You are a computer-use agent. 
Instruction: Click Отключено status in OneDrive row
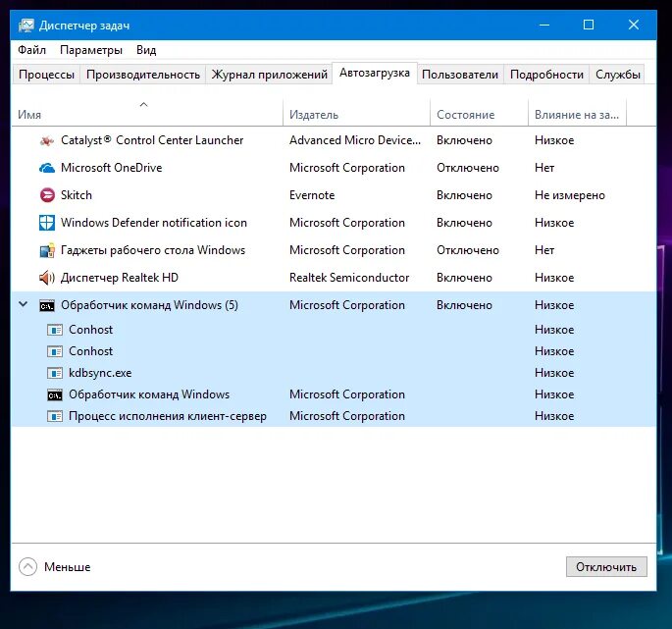pos(468,168)
